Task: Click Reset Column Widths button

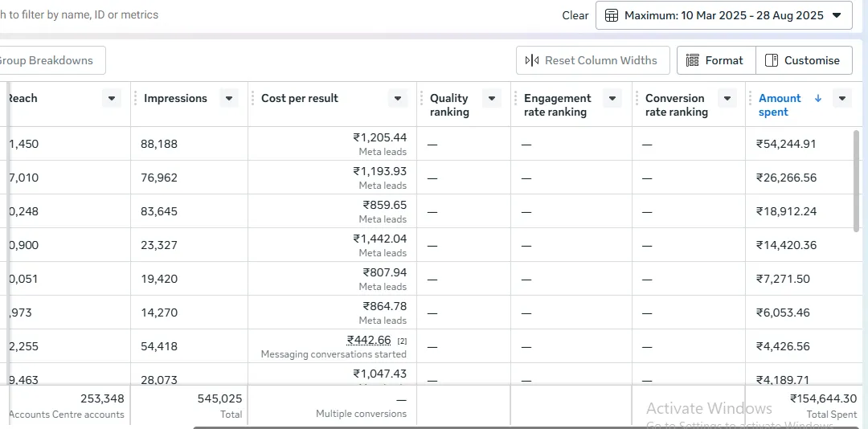Action: coord(593,60)
